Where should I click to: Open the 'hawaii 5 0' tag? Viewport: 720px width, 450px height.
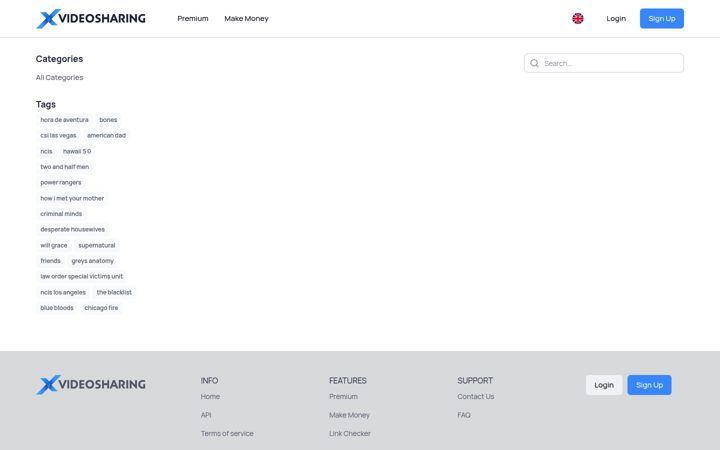[77, 151]
